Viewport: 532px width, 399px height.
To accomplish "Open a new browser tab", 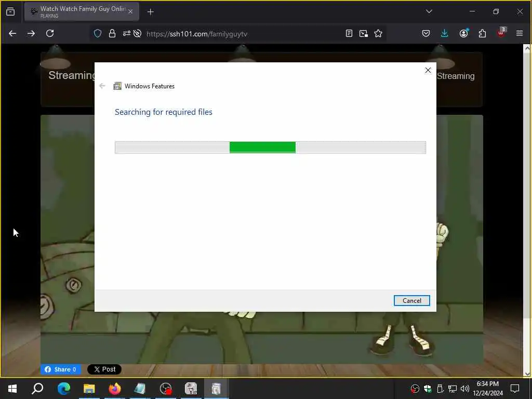I will 150,12.
